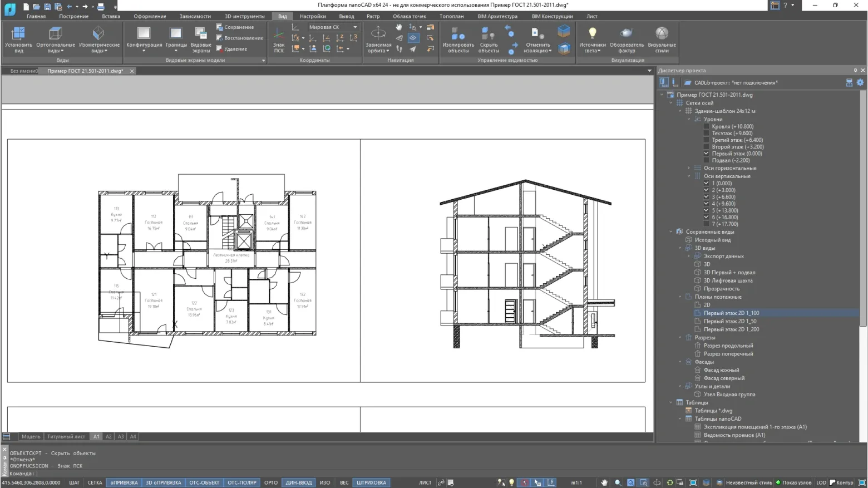Click the Hide objects (Скрыть объекты) icon
Viewport: 868px width, 488px height.
tap(489, 39)
